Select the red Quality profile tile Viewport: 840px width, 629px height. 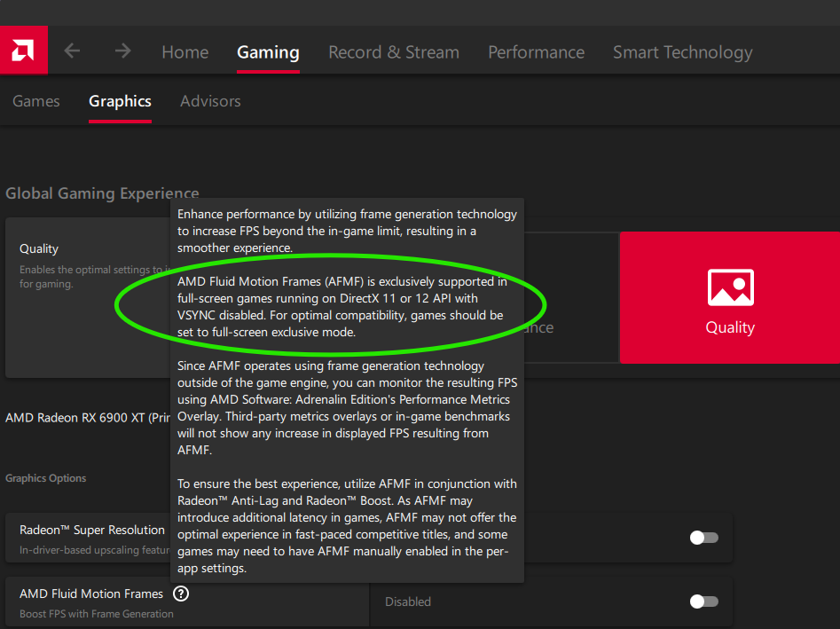[x=730, y=297]
